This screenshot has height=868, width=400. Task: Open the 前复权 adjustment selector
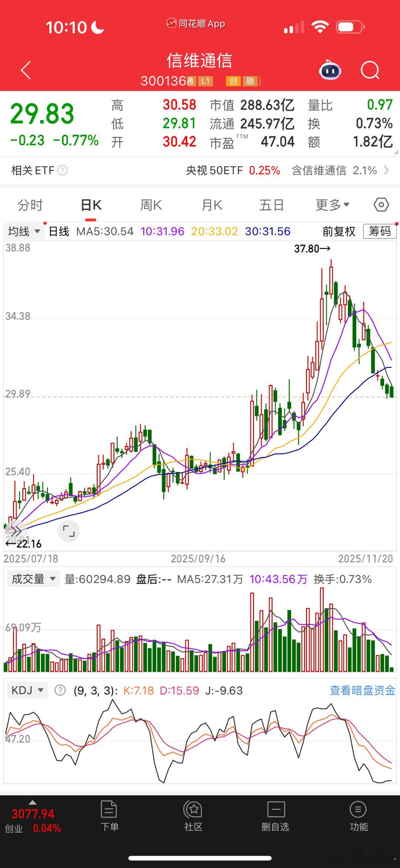pos(339,231)
